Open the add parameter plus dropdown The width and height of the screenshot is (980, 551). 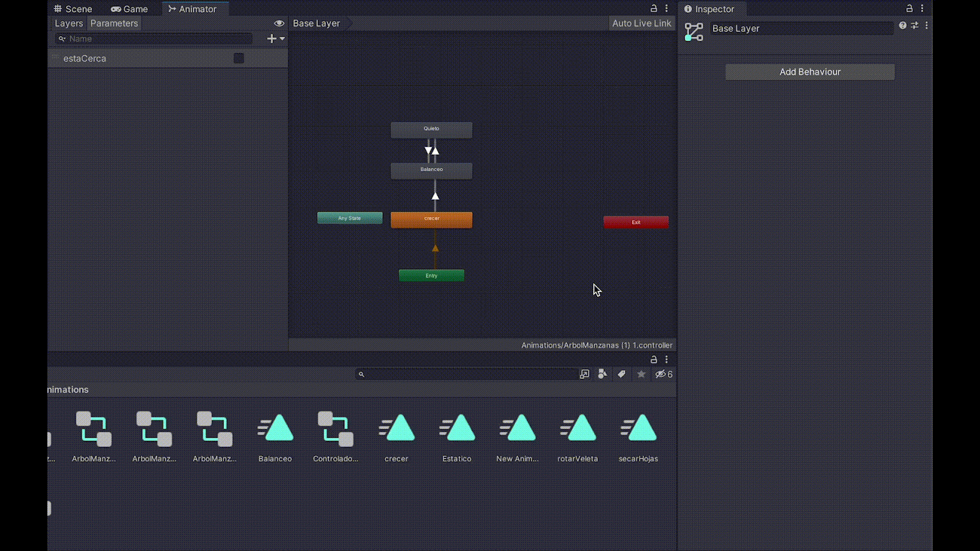(276, 39)
